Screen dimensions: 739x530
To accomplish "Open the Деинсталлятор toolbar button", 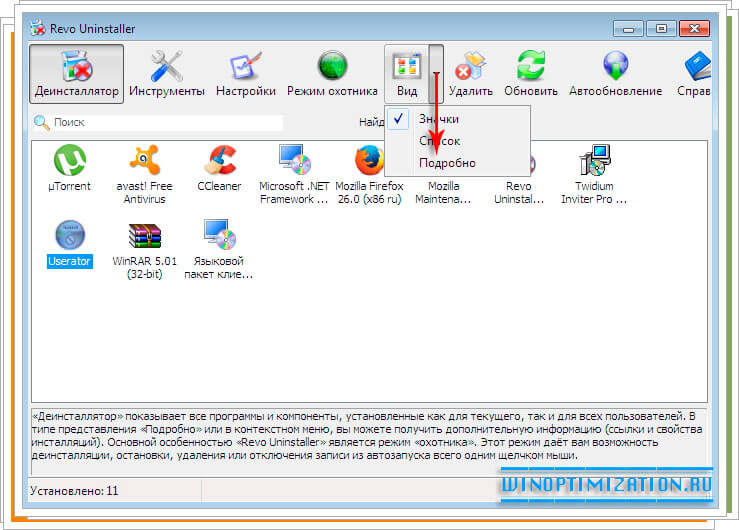I will coord(77,74).
